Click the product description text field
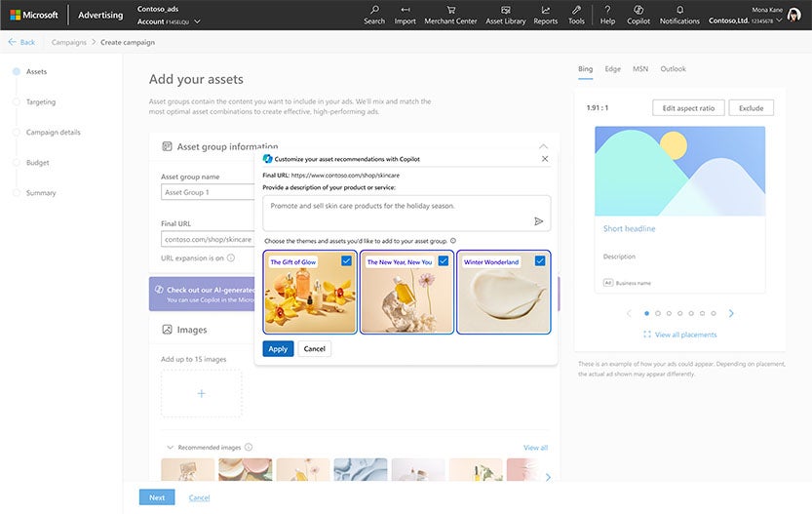This screenshot has width=812, height=514. [395, 212]
